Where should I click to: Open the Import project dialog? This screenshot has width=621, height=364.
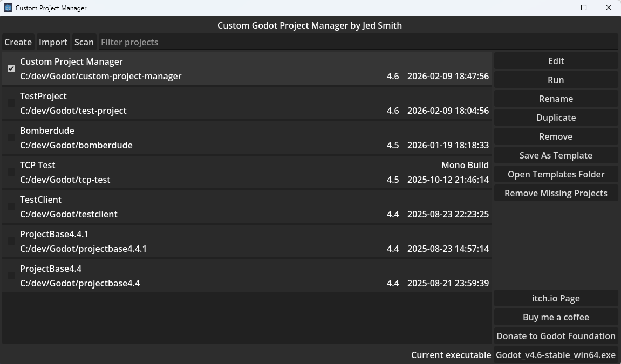pyautogui.click(x=53, y=42)
